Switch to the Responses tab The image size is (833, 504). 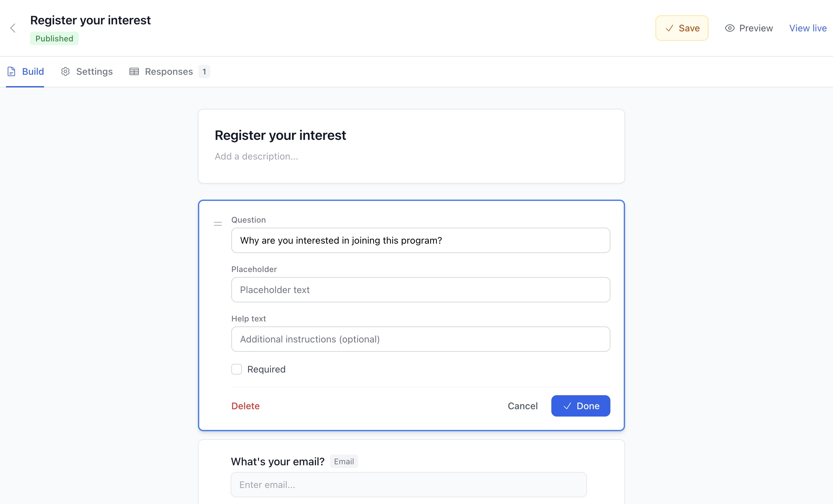pos(169,71)
